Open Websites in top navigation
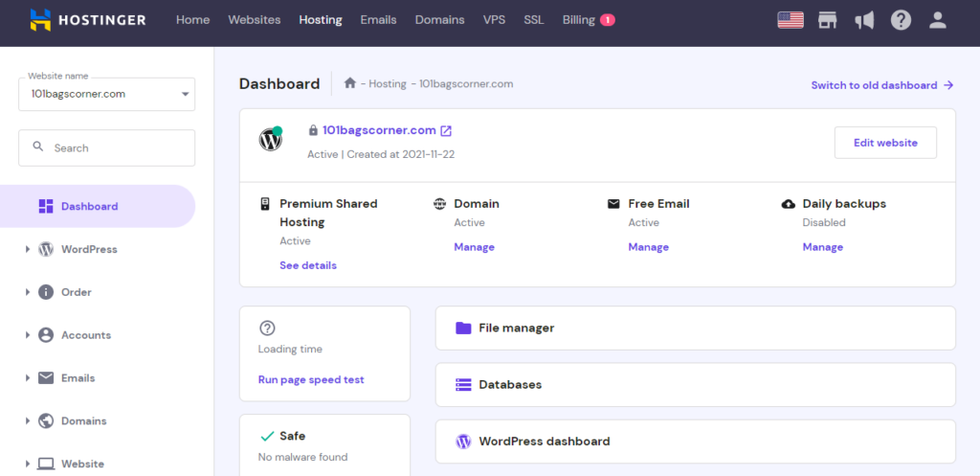The height and width of the screenshot is (476, 980). click(x=255, y=20)
